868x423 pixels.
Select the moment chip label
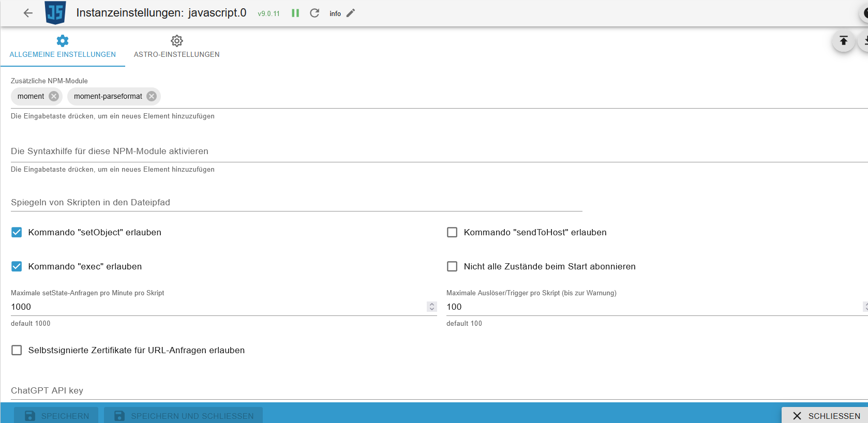(31, 96)
